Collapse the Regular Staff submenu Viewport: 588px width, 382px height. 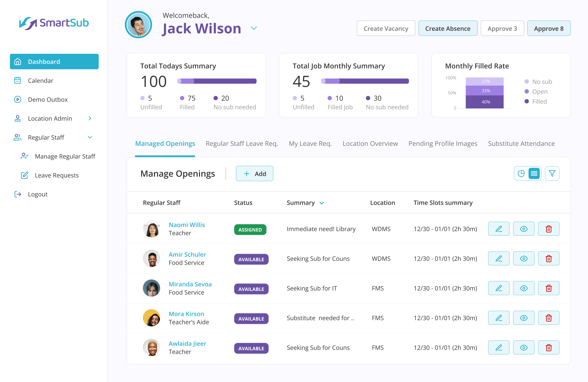coord(90,137)
